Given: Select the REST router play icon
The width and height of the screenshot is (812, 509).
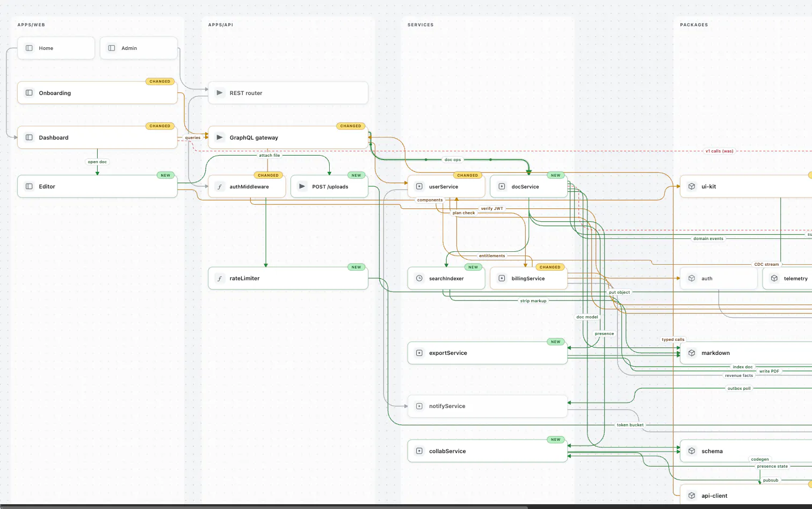Looking at the screenshot, I should coord(220,93).
